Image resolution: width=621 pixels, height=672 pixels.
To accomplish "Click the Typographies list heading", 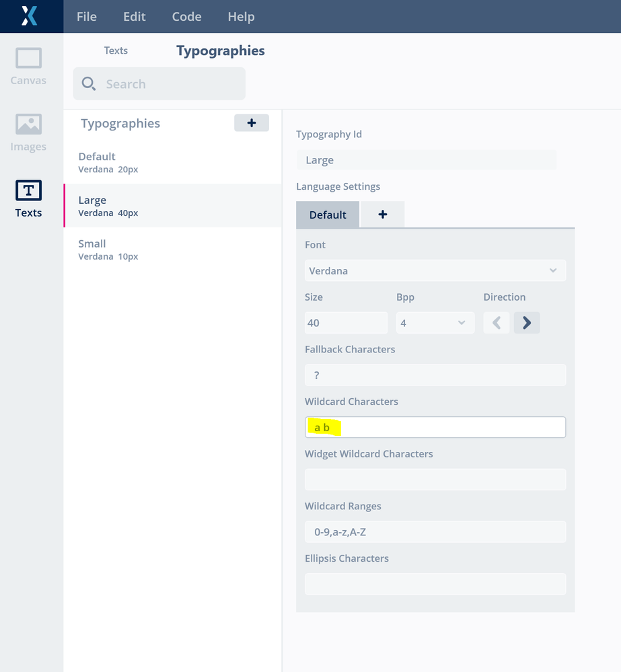I will [120, 123].
